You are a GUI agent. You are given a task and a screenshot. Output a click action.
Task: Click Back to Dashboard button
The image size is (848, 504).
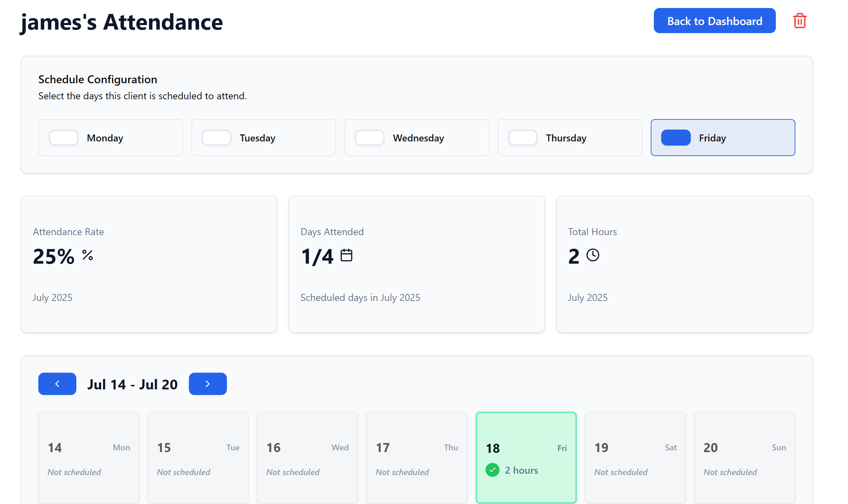coord(715,21)
